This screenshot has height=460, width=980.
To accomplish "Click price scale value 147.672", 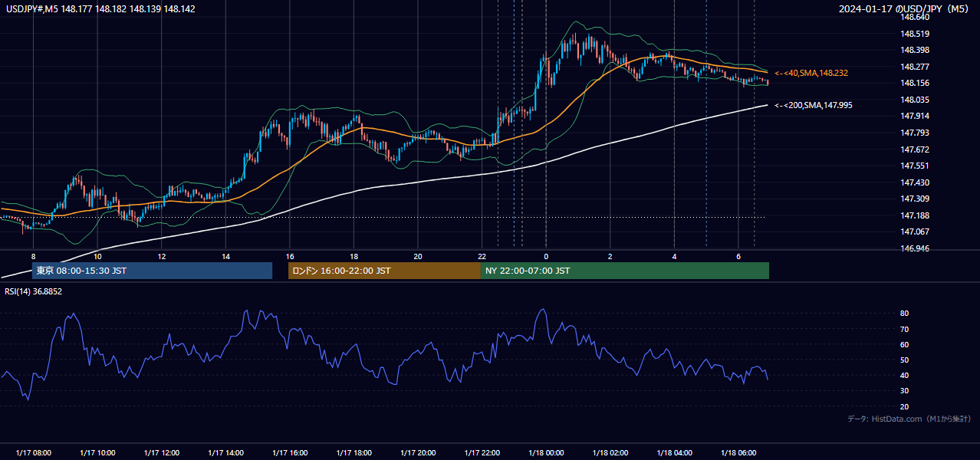I will [914, 149].
